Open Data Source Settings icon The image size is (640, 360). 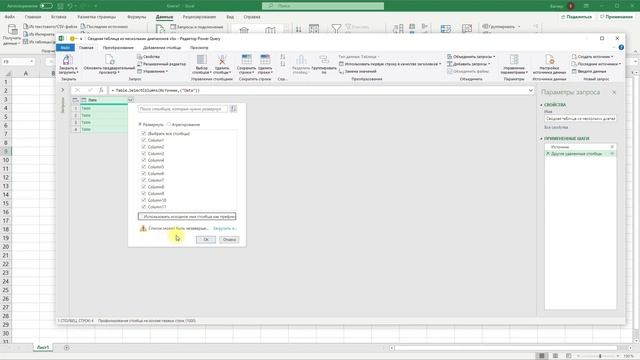point(549,60)
